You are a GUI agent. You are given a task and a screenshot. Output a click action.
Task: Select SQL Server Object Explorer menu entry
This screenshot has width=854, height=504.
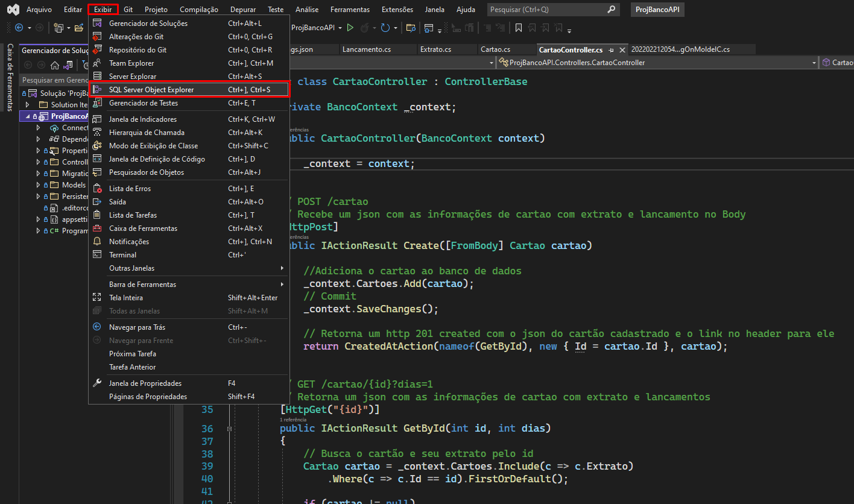point(189,90)
